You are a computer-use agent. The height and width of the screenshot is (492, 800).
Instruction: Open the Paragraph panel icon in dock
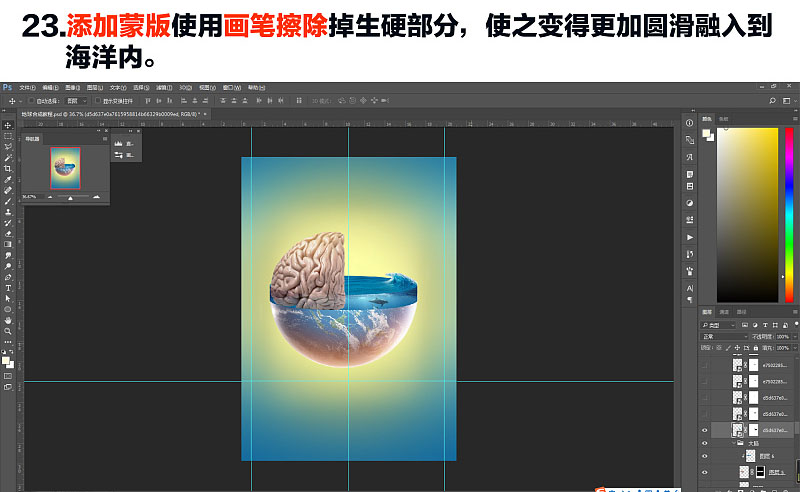click(x=690, y=300)
